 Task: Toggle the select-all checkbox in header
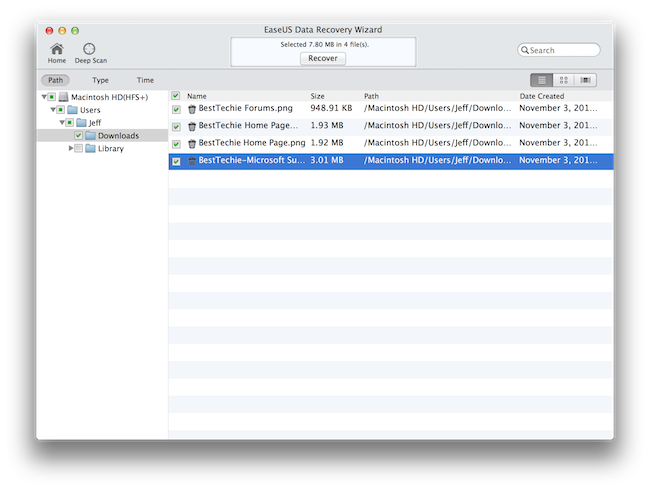pos(176,96)
